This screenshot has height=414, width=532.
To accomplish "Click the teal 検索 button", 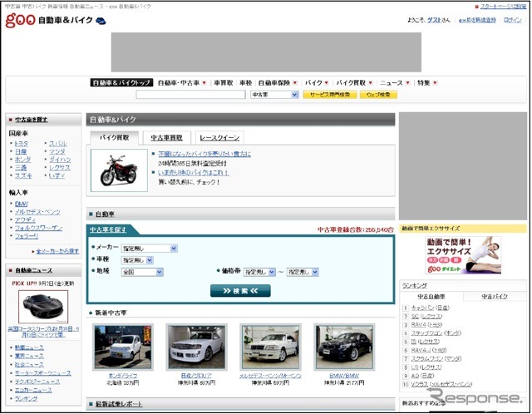I will click(x=240, y=291).
